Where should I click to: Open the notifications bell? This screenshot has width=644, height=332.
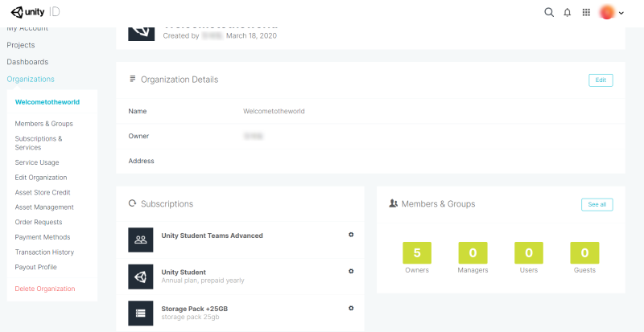click(x=568, y=13)
